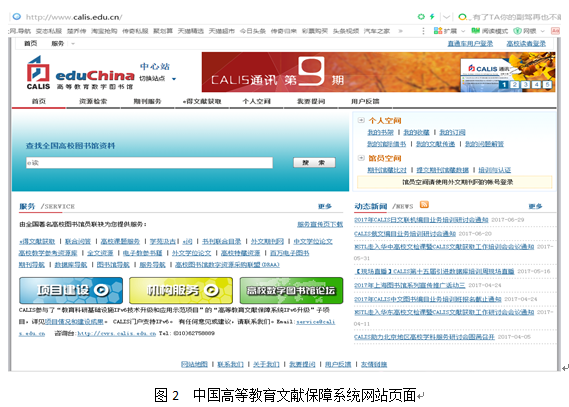Select banner slide number 3

525,85
